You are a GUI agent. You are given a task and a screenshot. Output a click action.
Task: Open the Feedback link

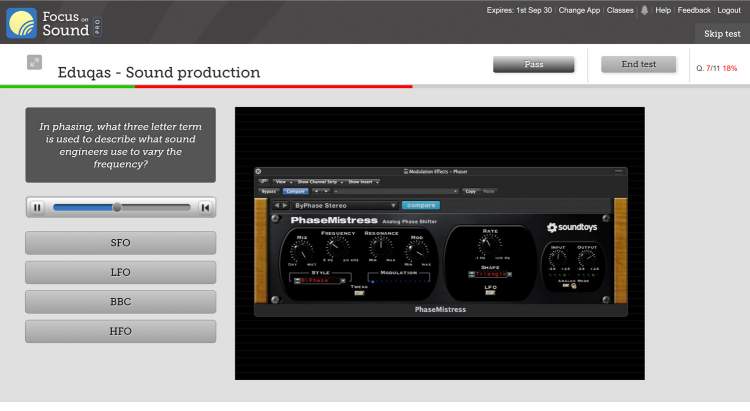[x=694, y=10]
